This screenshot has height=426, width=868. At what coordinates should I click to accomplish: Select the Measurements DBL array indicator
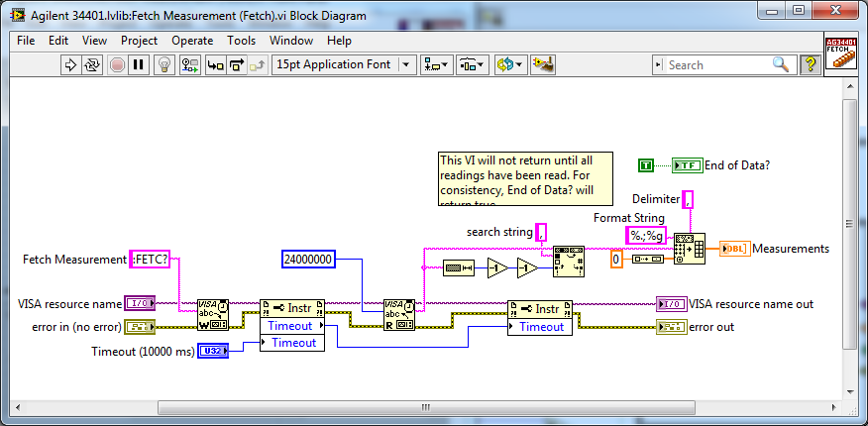pos(735,249)
